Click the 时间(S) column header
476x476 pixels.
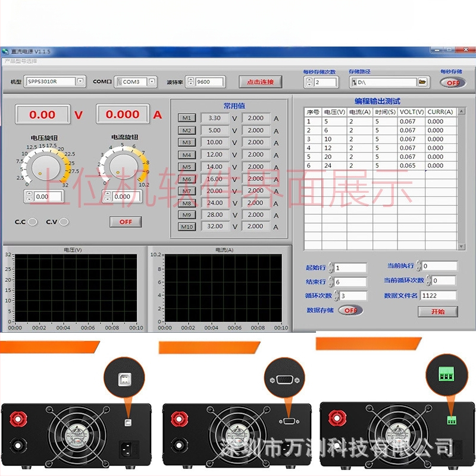coord(385,112)
